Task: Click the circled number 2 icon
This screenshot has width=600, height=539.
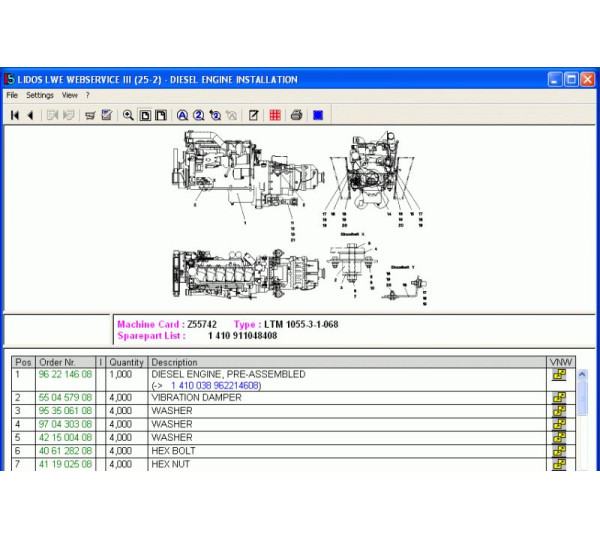Action: click(x=198, y=115)
